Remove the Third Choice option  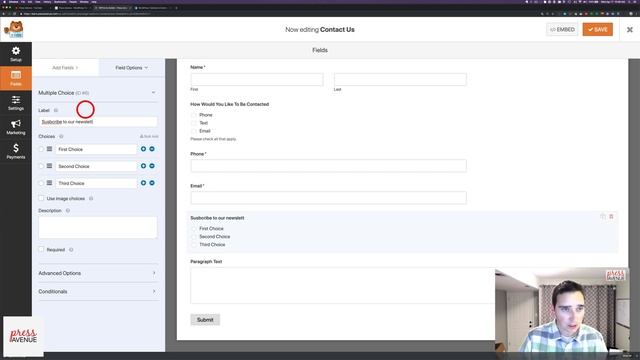[x=152, y=183]
